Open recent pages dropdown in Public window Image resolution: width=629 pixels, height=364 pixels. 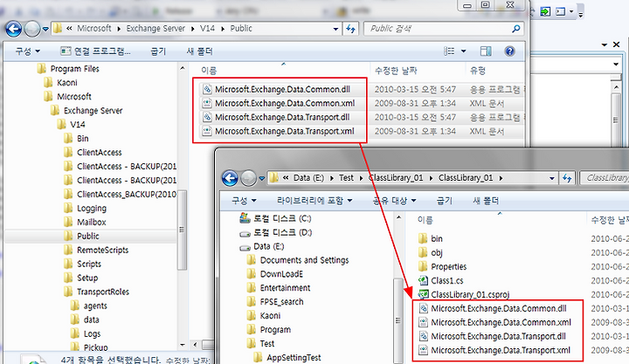(45, 29)
